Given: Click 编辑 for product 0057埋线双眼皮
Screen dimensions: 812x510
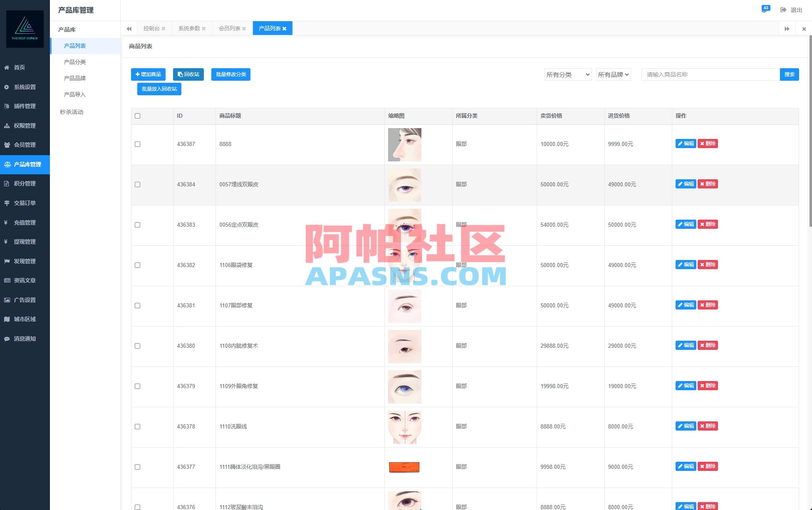Looking at the screenshot, I should [685, 183].
